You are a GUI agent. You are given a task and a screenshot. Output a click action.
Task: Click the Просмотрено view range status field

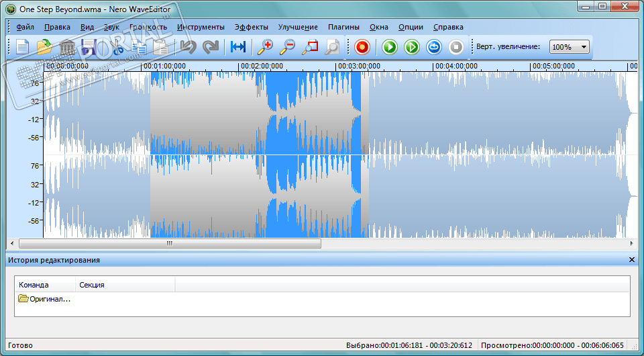[x=552, y=345]
